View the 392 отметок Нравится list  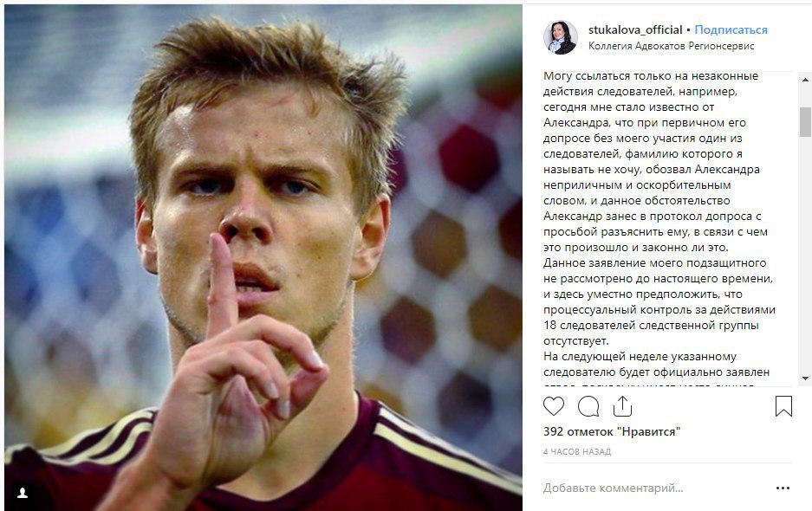pos(612,432)
